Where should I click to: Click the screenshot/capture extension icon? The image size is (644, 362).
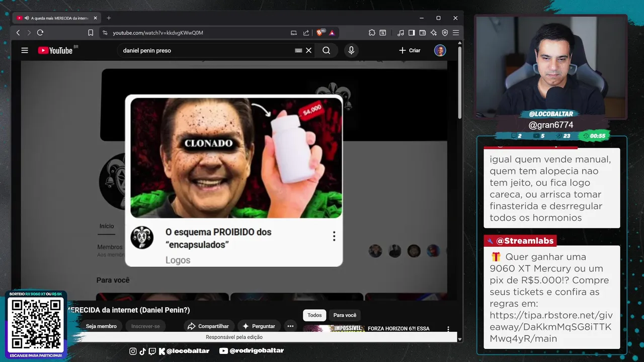[x=383, y=33]
